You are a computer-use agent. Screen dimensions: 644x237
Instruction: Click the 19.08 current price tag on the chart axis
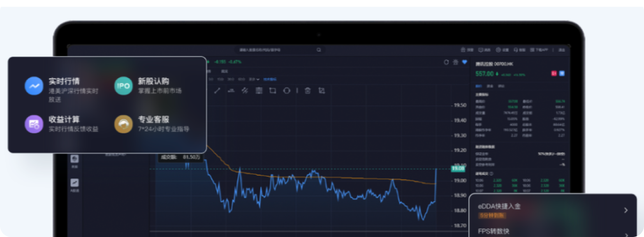(x=458, y=168)
